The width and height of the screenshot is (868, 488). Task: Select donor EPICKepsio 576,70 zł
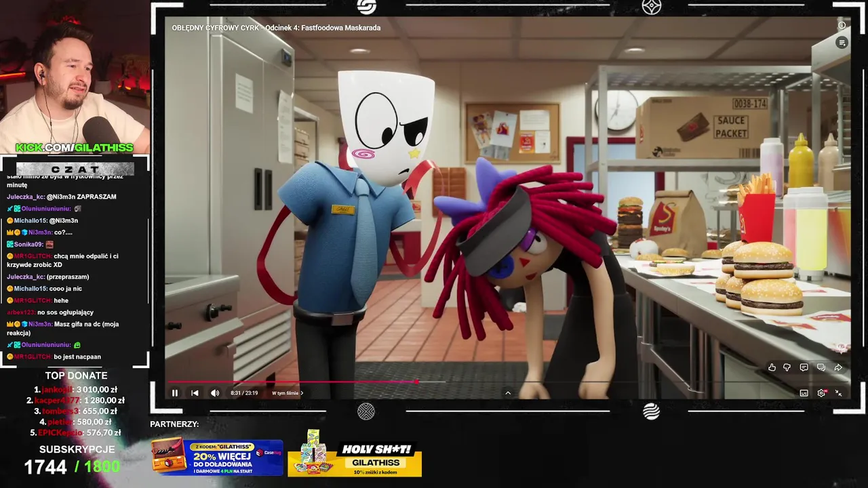click(75, 433)
